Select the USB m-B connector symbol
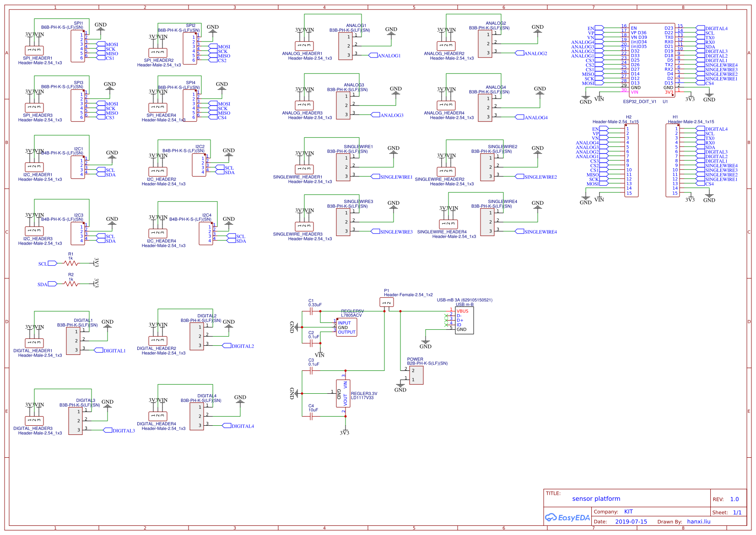This screenshot has width=756, height=535. [x=464, y=320]
